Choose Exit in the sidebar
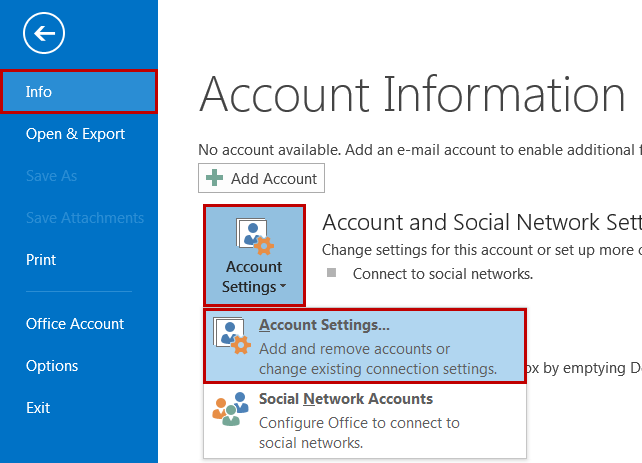Screen dimensions: 642x463 coord(38,408)
